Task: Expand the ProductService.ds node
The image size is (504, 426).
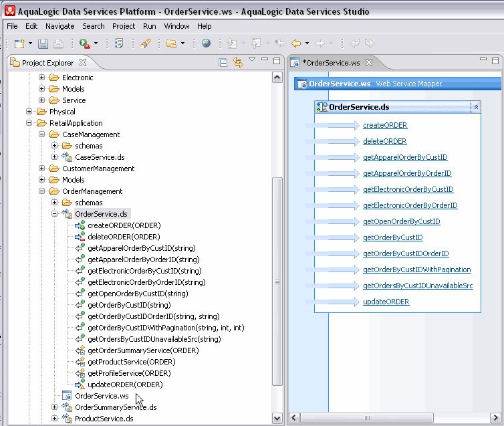Action: coord(55,418)
